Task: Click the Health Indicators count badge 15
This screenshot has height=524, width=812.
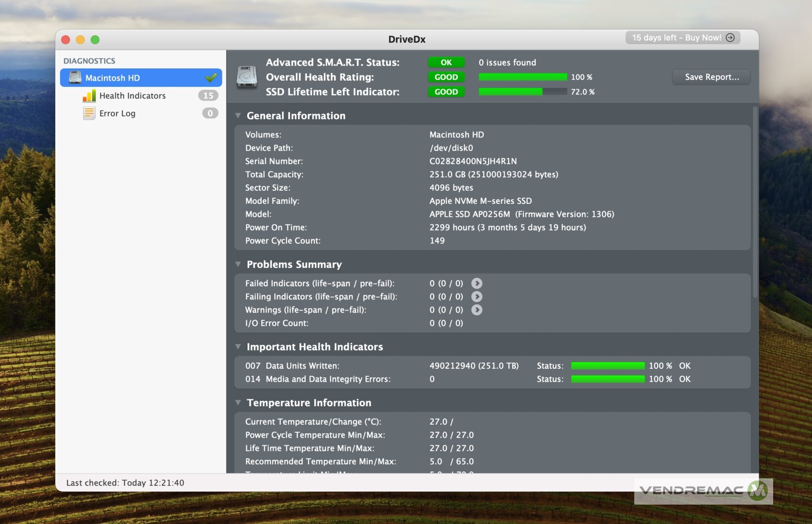Action: 208,96
